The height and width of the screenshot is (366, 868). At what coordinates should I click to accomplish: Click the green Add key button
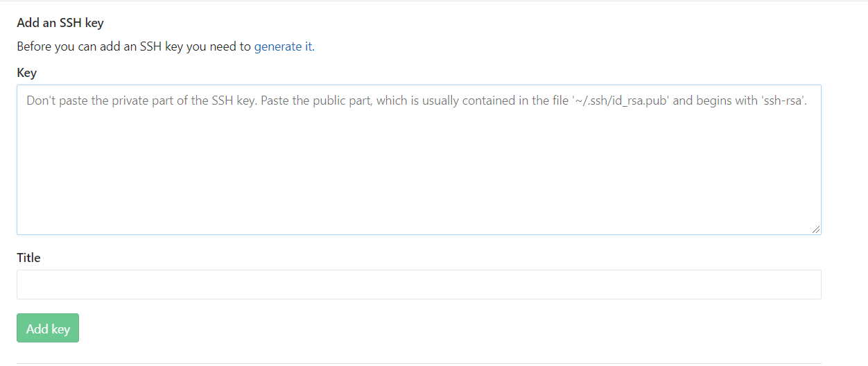click(x=48, y=329)
